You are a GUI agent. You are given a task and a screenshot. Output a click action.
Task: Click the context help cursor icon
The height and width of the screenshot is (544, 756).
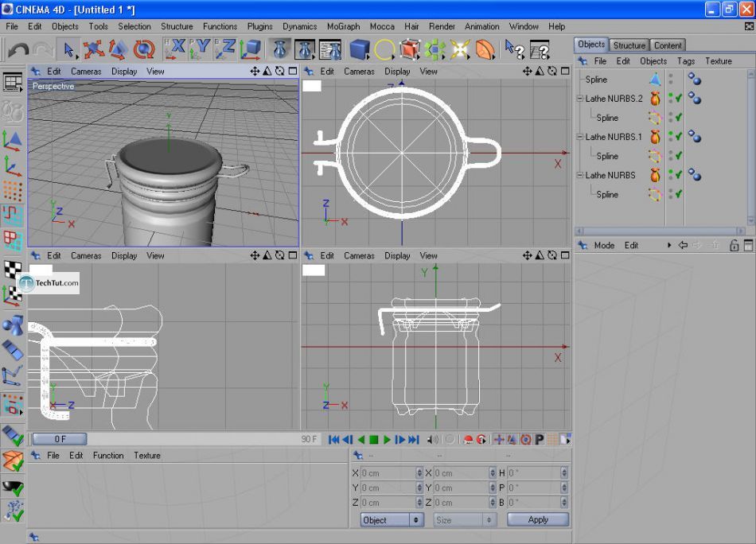click(x=514, y=49)
